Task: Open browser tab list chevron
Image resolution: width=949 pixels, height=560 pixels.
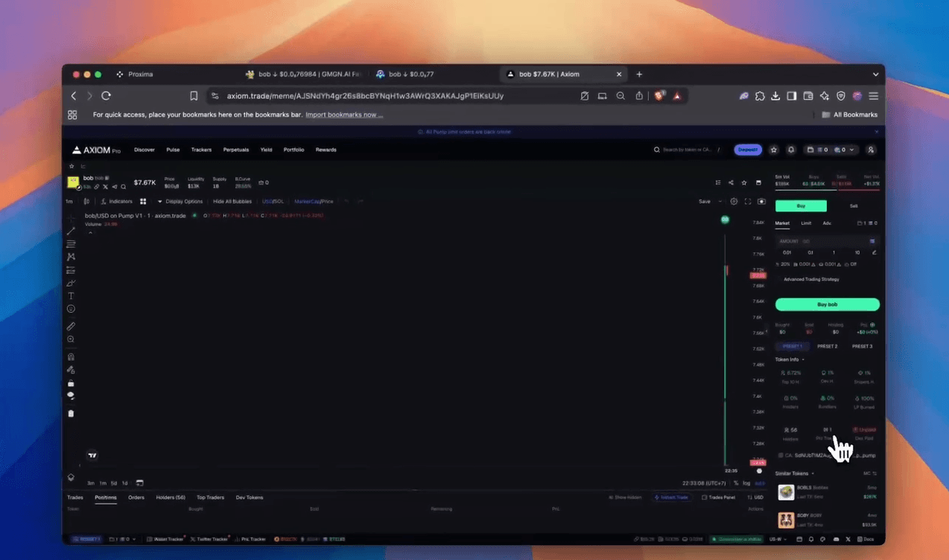Action: [x=876, y=74]
